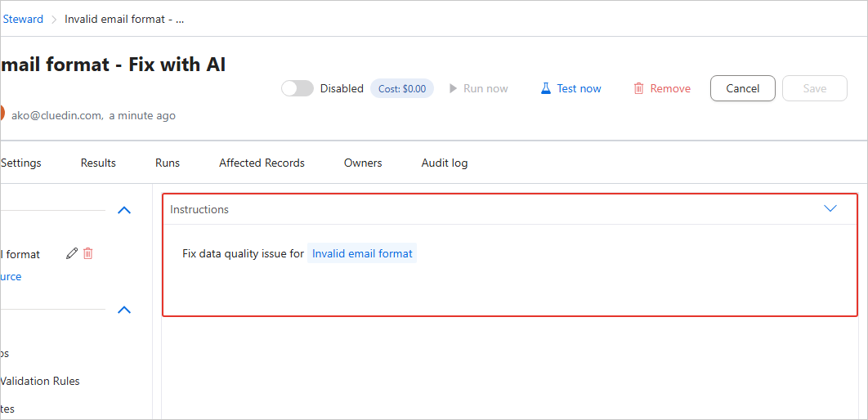Open the Affected Records tab
868x420 pixels.
(262, 163)
